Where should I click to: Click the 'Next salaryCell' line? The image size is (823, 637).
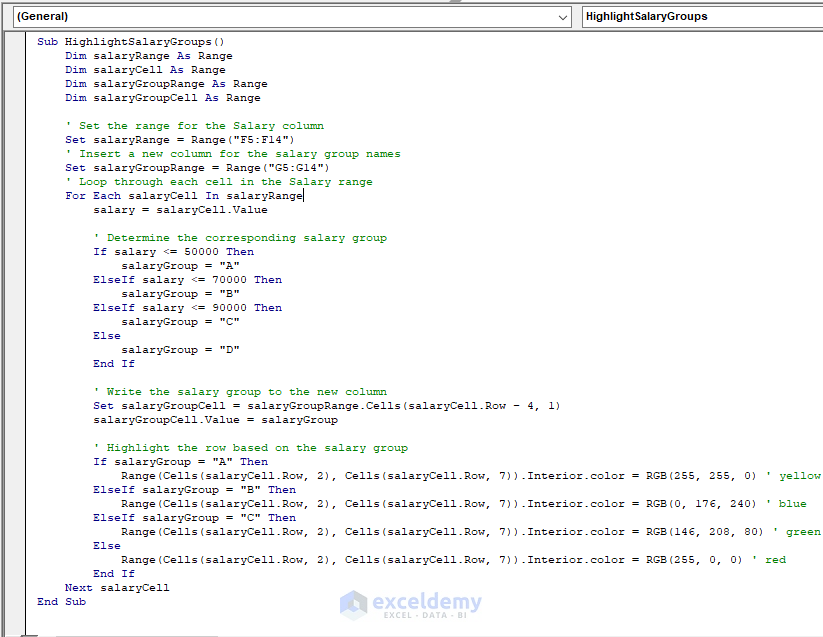pos(117,588)
